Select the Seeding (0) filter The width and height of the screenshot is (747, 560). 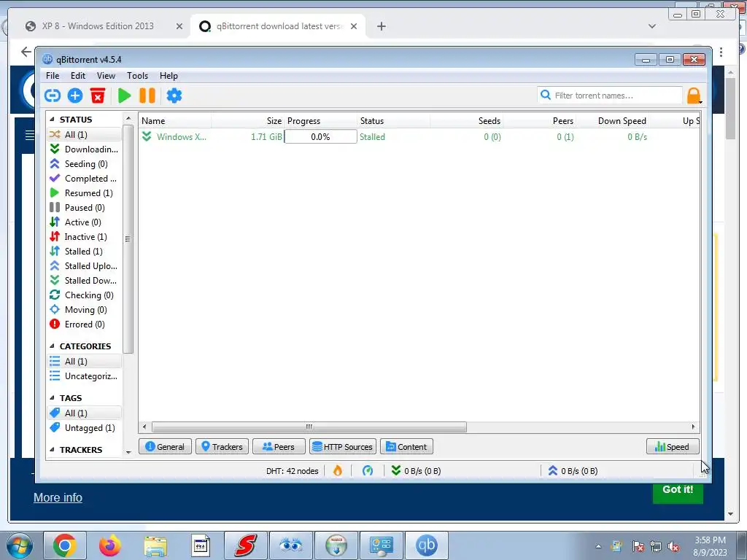[85, 164]
